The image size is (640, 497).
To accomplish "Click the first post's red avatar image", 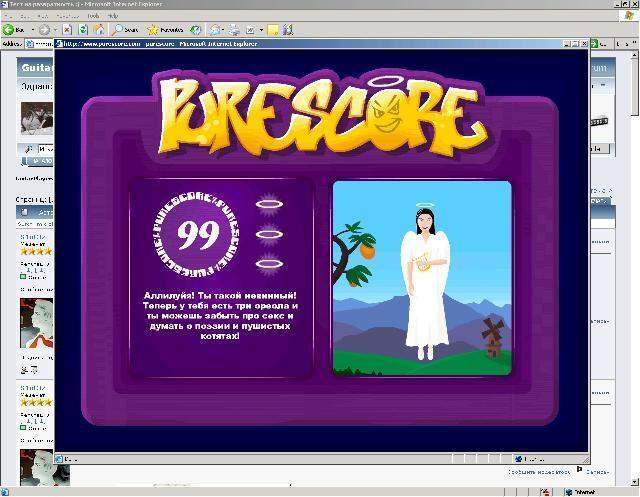I will pyautogui.click(x=37, y=323).
